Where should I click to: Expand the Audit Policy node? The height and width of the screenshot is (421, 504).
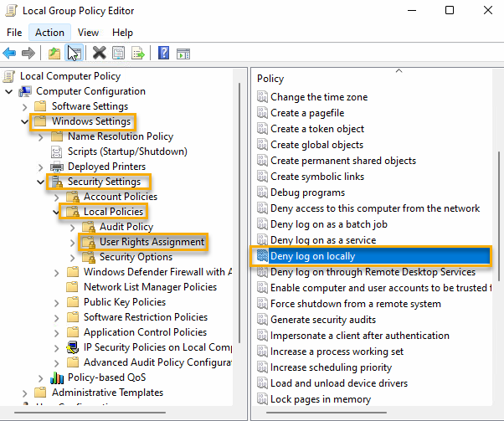click(73, 228)
